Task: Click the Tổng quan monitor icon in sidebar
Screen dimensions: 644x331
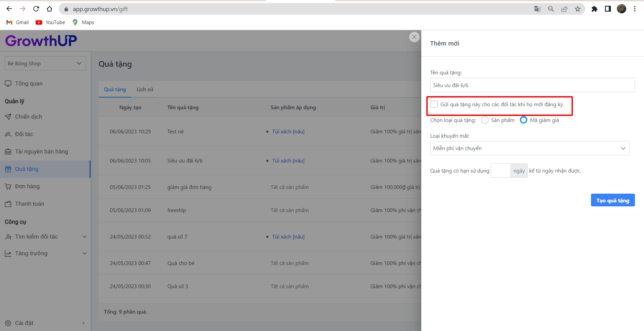Action: (8, 83)
